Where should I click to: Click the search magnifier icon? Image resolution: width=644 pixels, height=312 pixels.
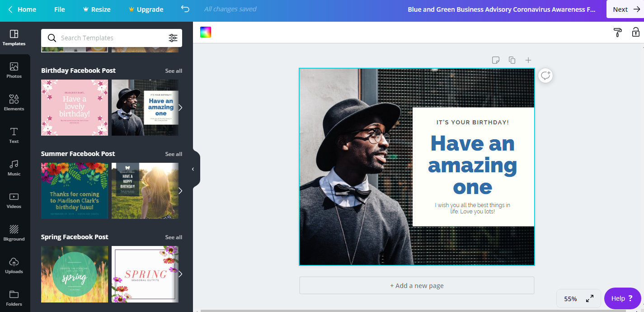[x=52, y=38]
